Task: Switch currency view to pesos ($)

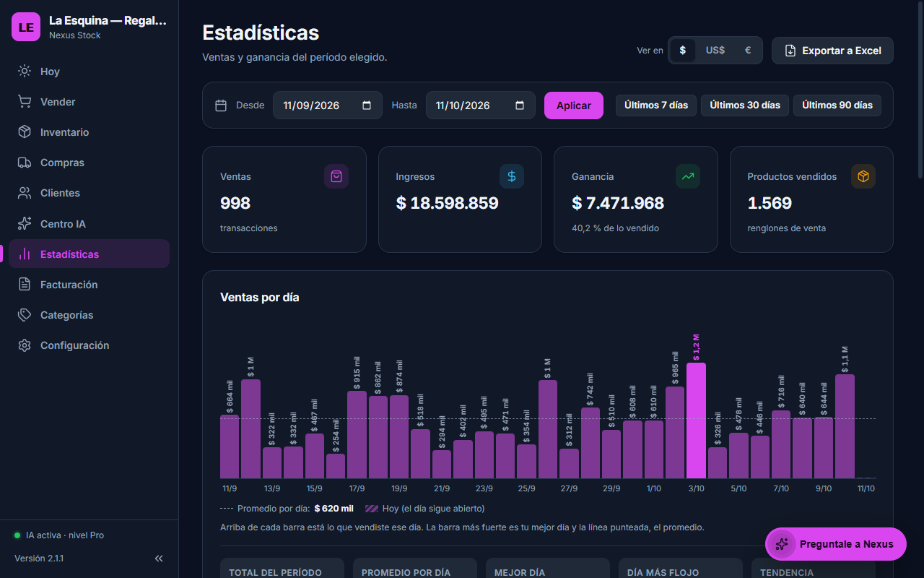Action: coord(683,51)
